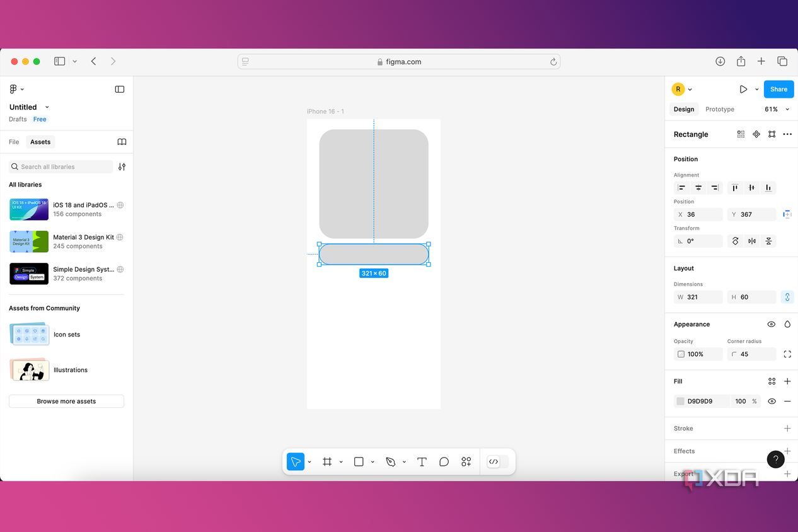The image size is (798, 532).
Task: Open Safari sidebar options chevron
Action: tap(75, 61)
